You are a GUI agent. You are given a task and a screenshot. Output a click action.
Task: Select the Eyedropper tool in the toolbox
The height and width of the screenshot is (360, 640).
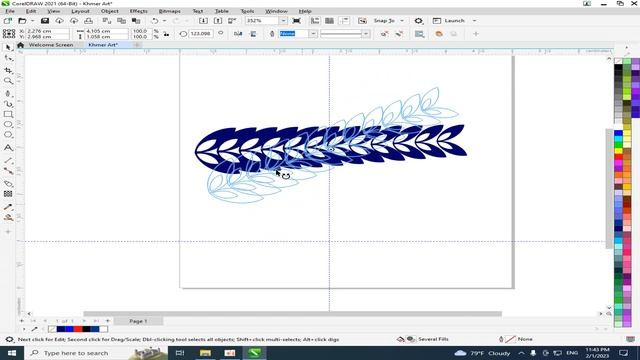pos(8,207)
